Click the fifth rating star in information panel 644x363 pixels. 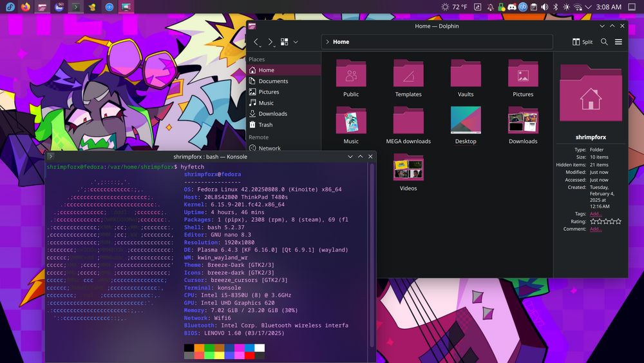tap(618, 221)
